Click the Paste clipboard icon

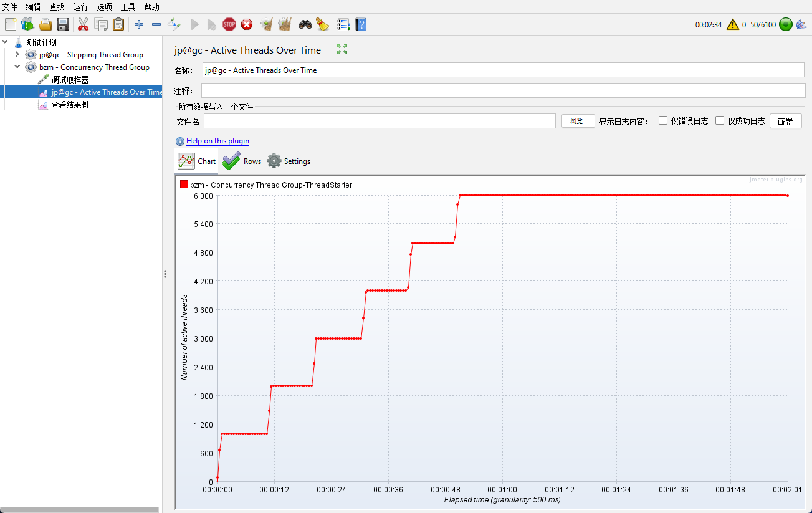point(118,24)
